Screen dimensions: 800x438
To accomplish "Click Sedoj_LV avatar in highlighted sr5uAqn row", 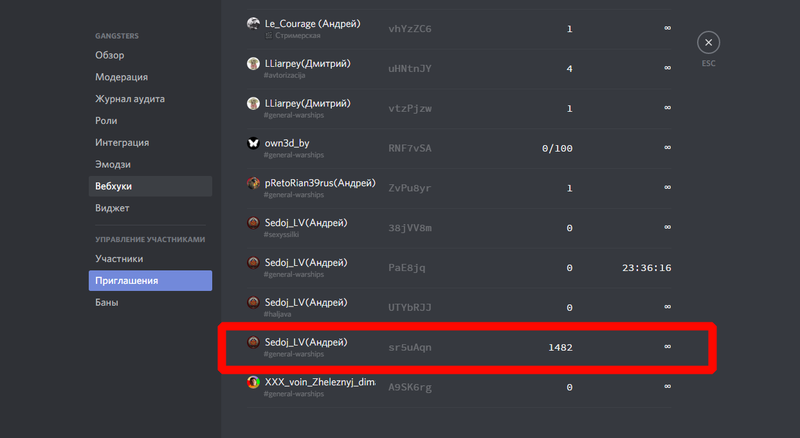I will 253,342.
